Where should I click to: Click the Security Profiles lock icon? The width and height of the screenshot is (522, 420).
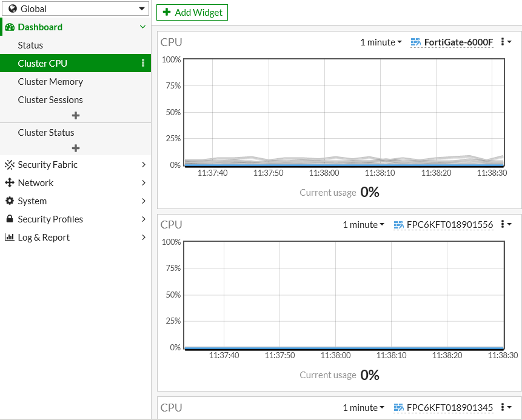10,219
